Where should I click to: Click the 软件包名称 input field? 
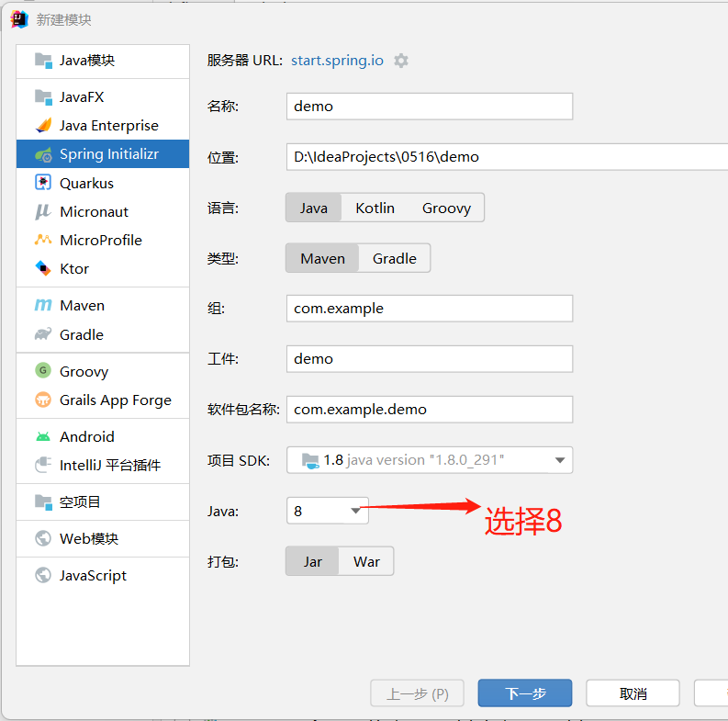(430, 410)
